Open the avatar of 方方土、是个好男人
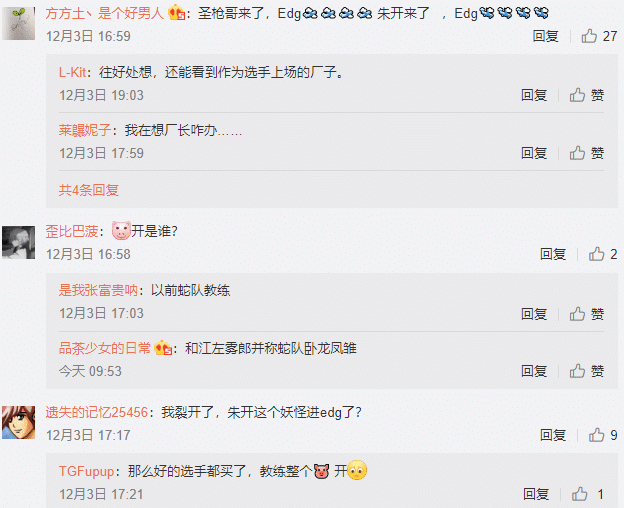 click(x=18, y=23)
